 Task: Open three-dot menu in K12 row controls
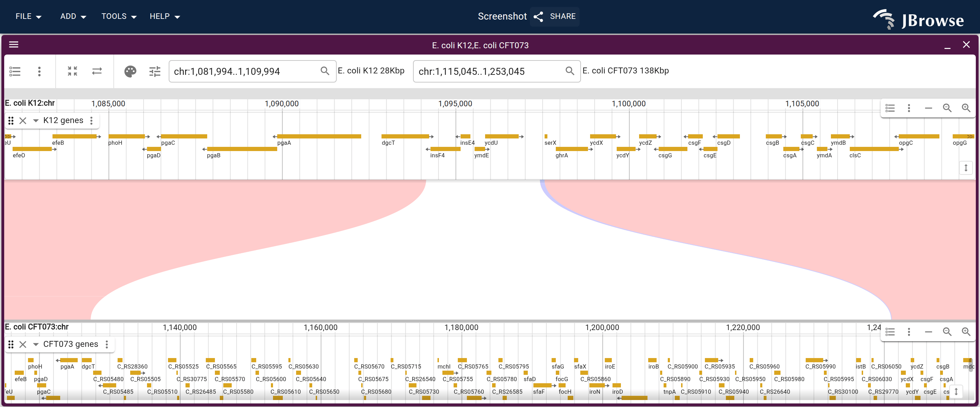[x=909, y=108]
